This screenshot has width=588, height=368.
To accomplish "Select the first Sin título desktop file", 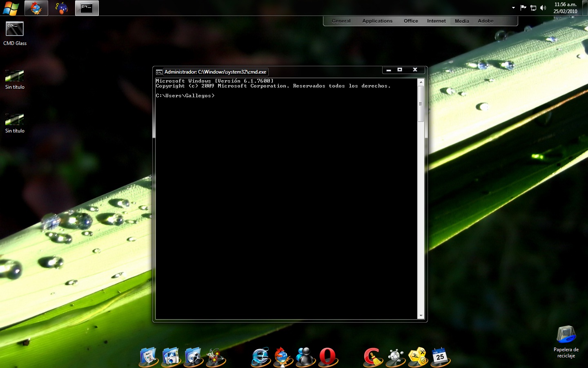I will 15,80.
